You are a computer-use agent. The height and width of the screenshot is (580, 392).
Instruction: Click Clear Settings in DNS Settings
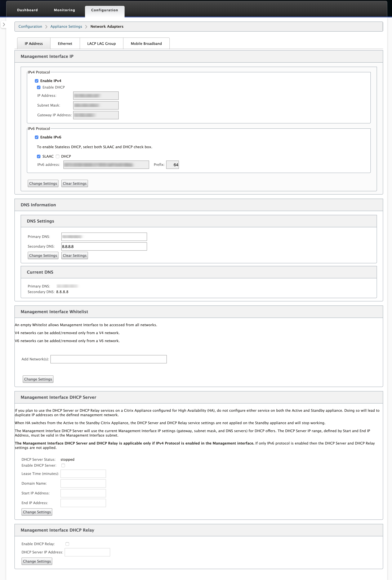point(75,256)
